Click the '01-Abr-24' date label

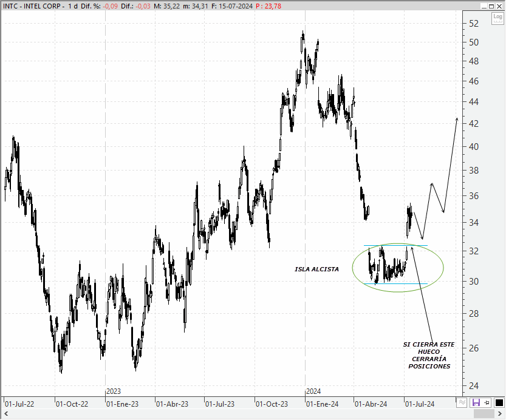tap(371, 404)
